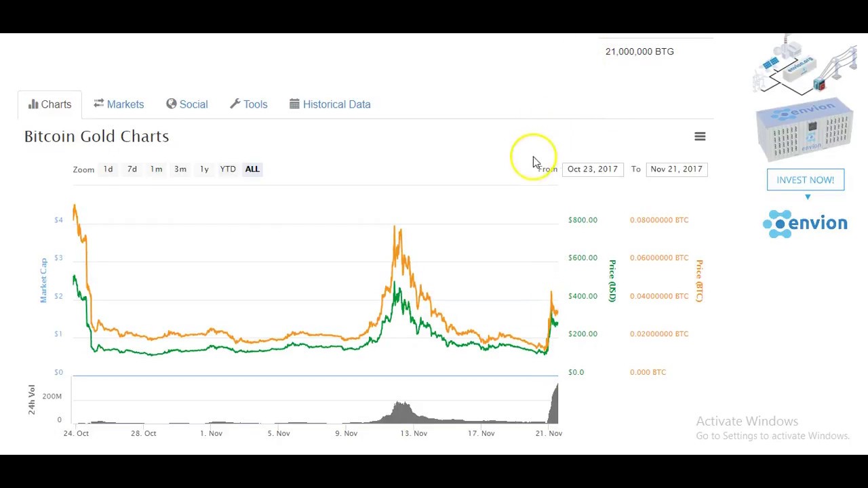
Task: Click the INVEST NOW! ad button
Action: pyautogui.click(x=806, y=180)
